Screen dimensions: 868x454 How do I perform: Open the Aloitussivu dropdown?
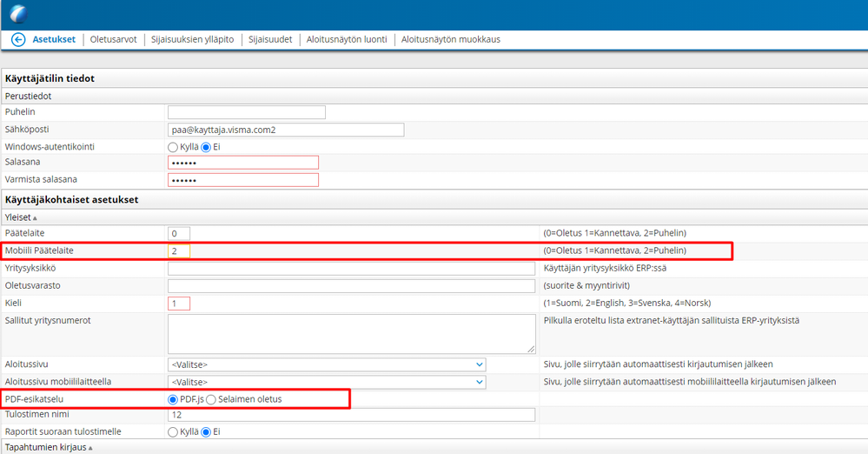click(327, 364)
